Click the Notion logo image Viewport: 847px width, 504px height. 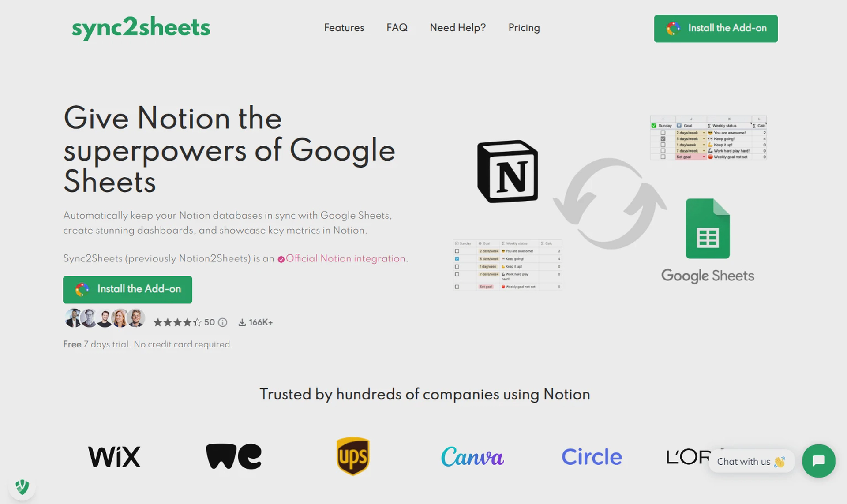point(508,172)
